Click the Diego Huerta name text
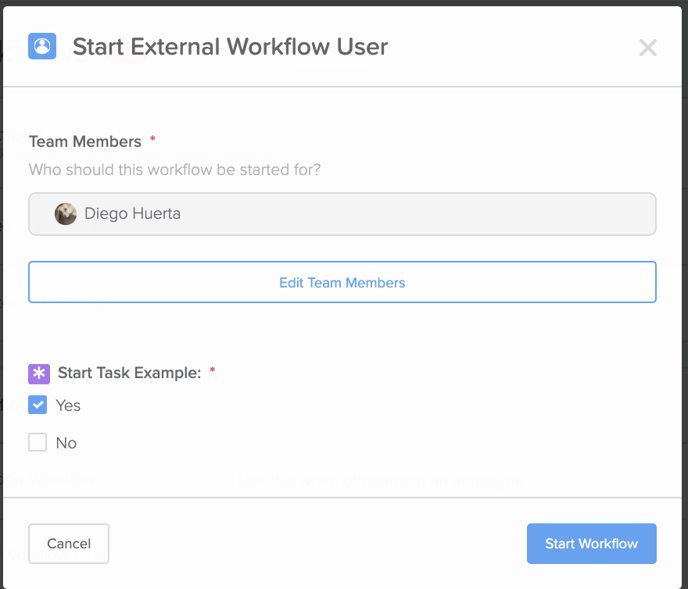 pyautogui.click(x=133, y=214)
